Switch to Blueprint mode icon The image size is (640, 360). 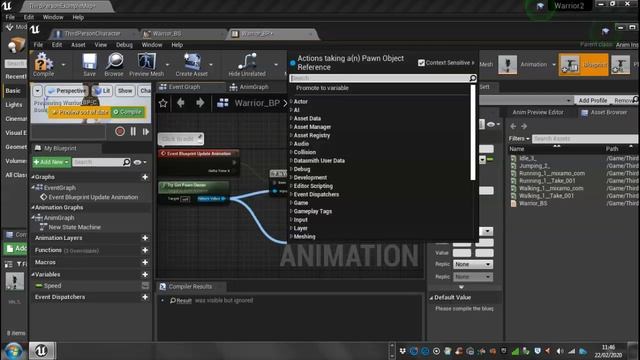[x=570, y=64]
